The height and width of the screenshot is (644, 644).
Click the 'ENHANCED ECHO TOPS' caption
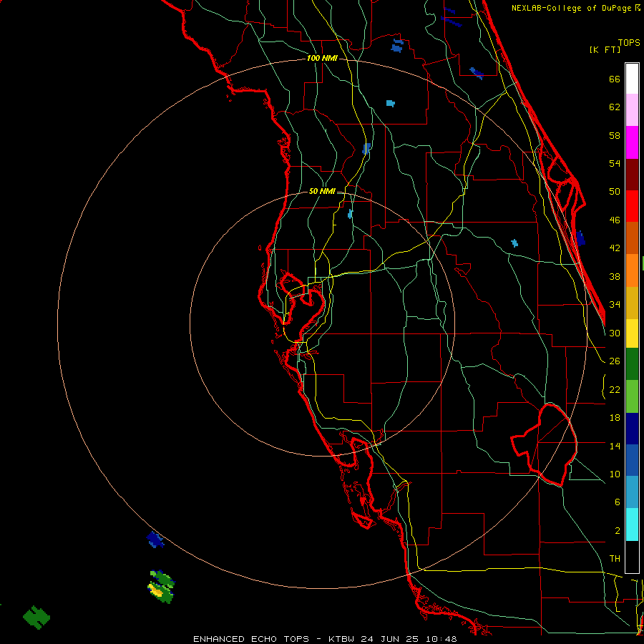pos(250,639)
